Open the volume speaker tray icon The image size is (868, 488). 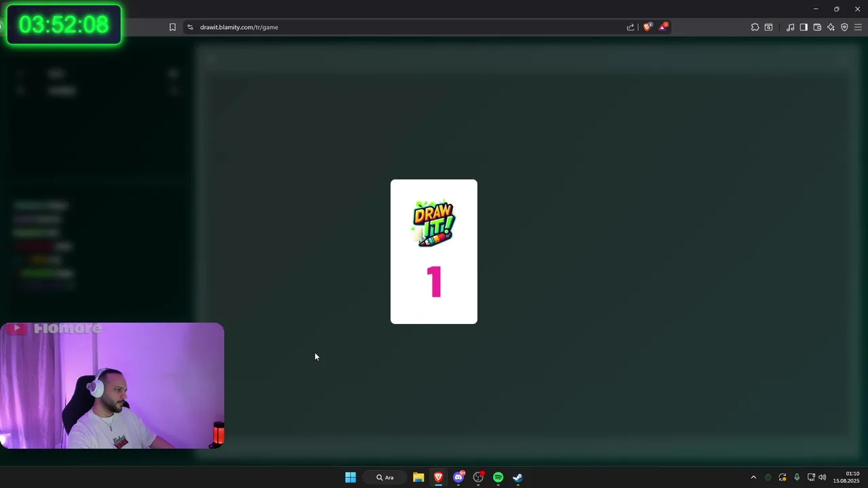click(x=823, y=477)
